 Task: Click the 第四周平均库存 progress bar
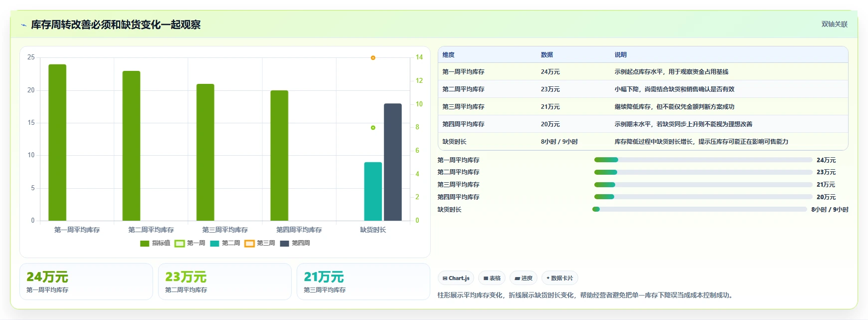click(x=703, y=197)
